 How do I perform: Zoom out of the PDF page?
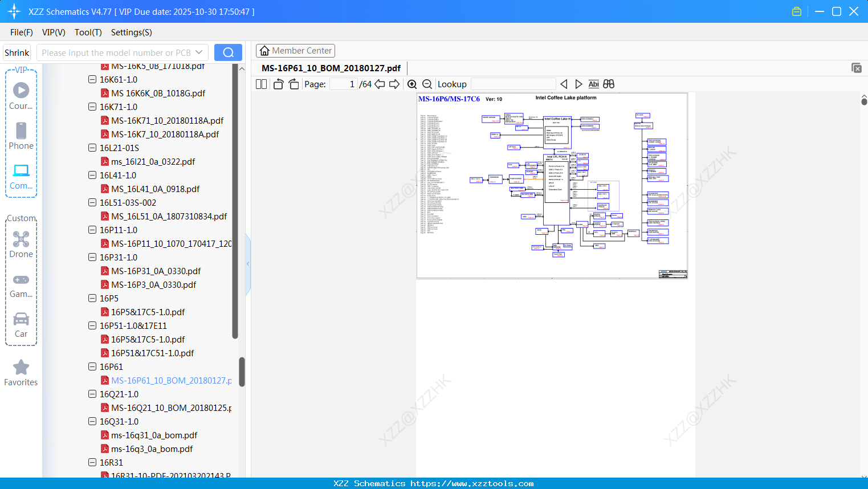tap(427, 84)
